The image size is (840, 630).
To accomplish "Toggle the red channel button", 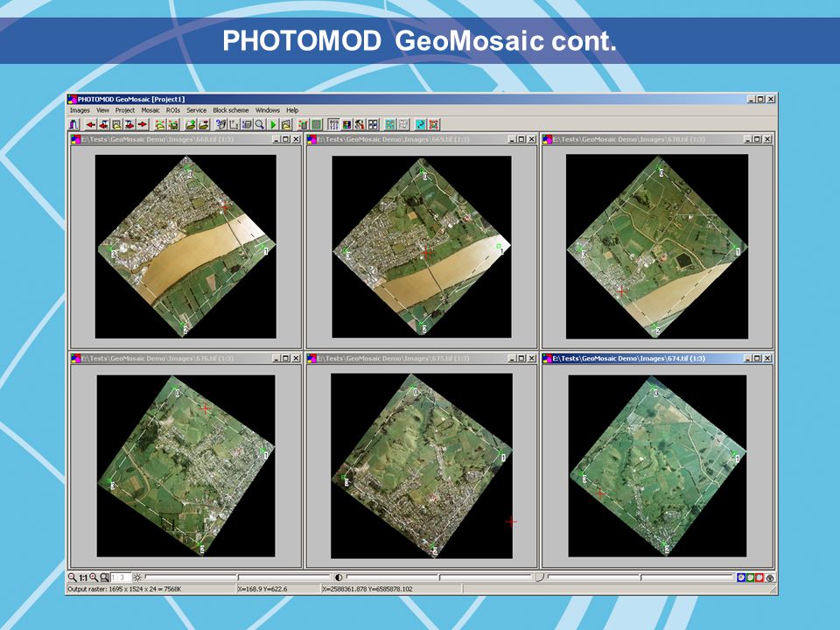I will 760,577.
